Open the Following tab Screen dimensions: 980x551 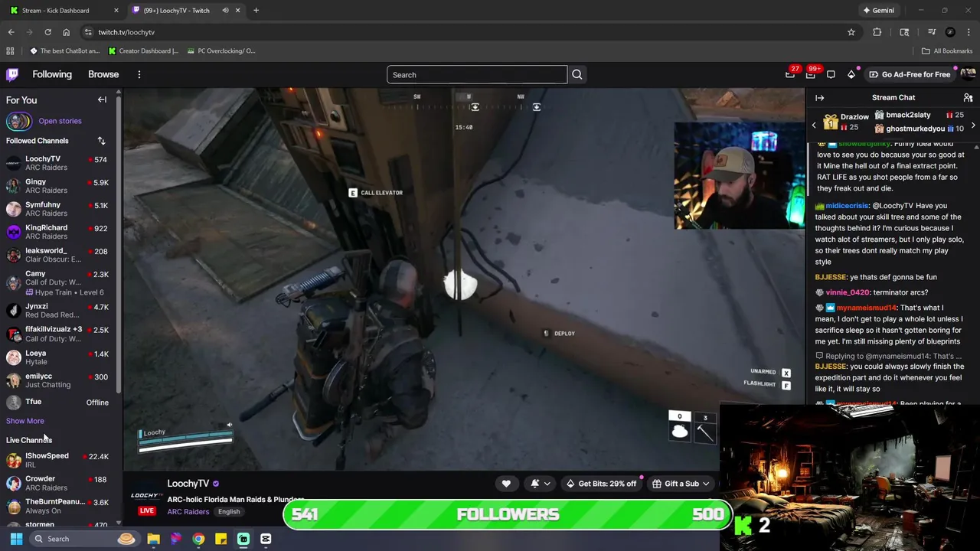tap(52, 74)
